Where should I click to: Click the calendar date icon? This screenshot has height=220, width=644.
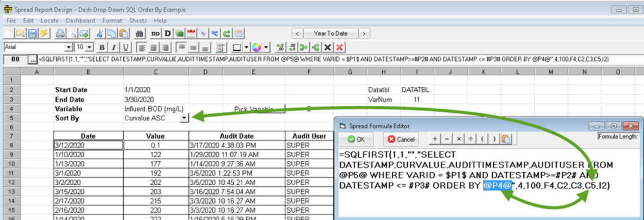coord(191,34)
